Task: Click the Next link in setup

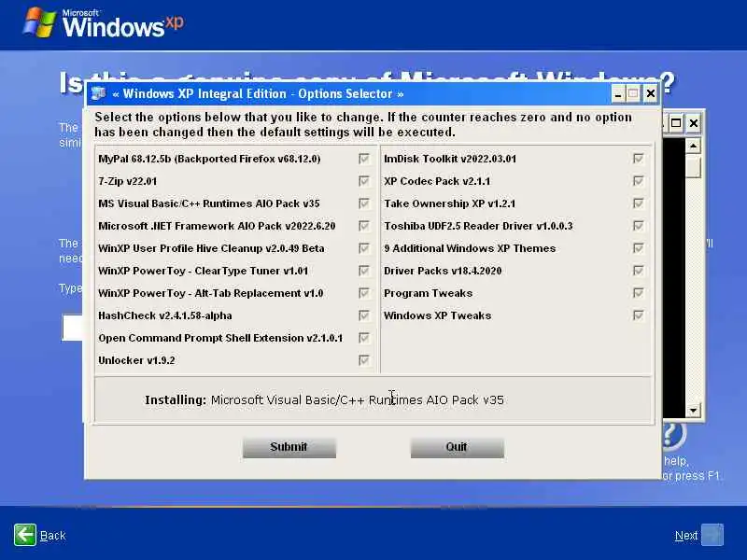Action: click(x=686, y=536)
